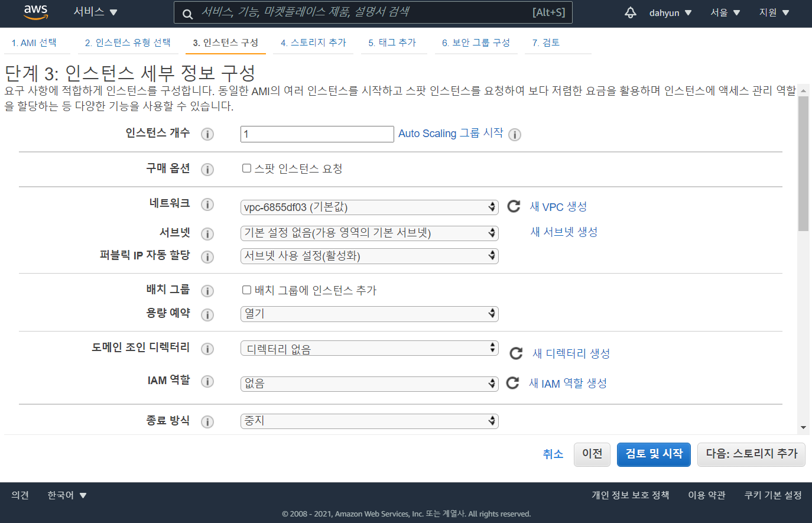Show info for 용량 예약
The width and height of the screenshot is (812, 523).
tap(207, 315)
